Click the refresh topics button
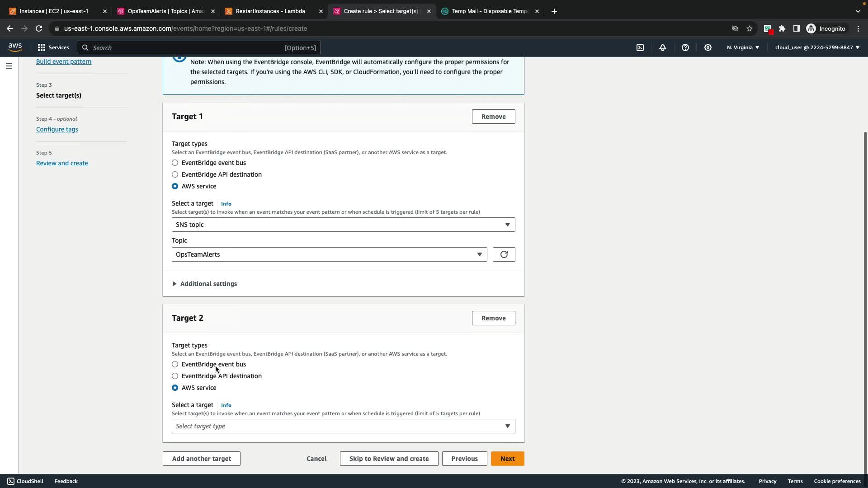868x488 pixels. pyautogui.click(x=504, y=254)
